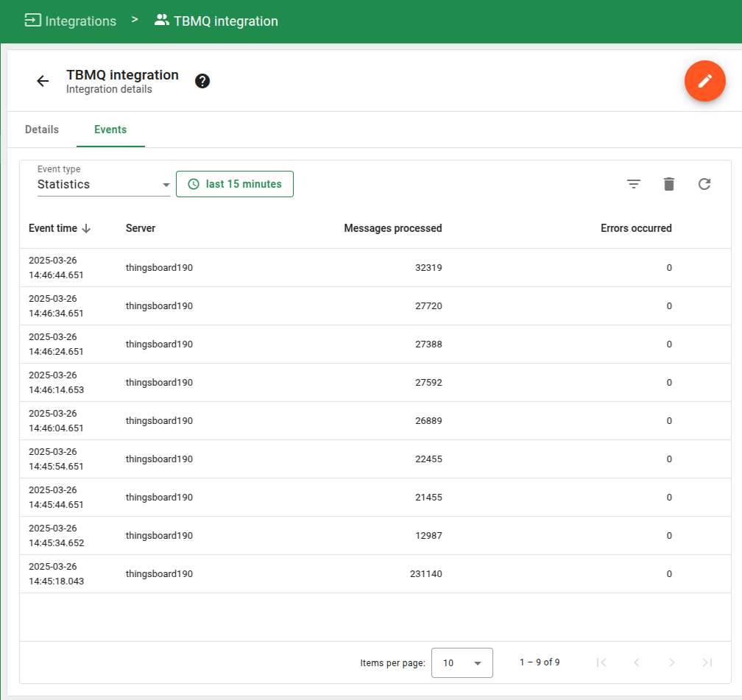Click the Errors occurred column header

tap(636, 228)
